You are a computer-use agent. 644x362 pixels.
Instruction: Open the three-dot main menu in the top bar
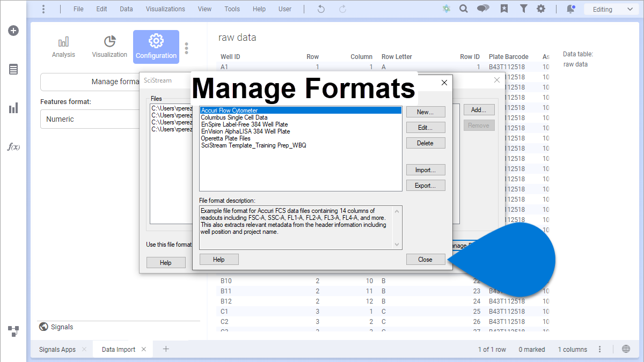coord(43,9)
